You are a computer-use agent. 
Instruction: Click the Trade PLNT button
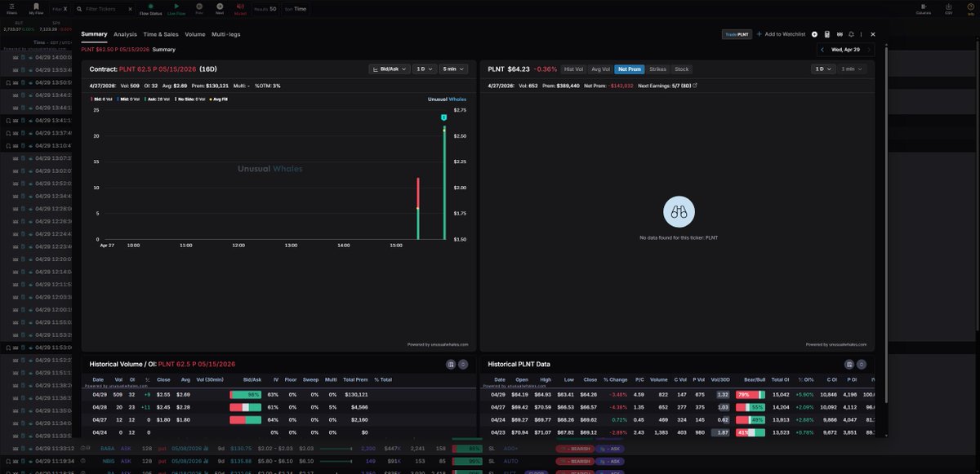point(737,34)
